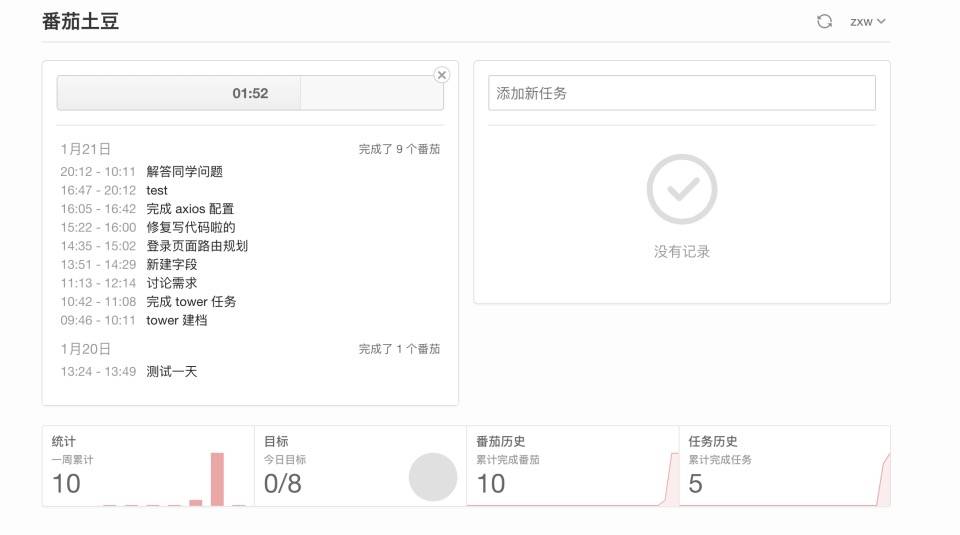Open the 番茄历史 tab
960x535 pixels.
point(572,466)
